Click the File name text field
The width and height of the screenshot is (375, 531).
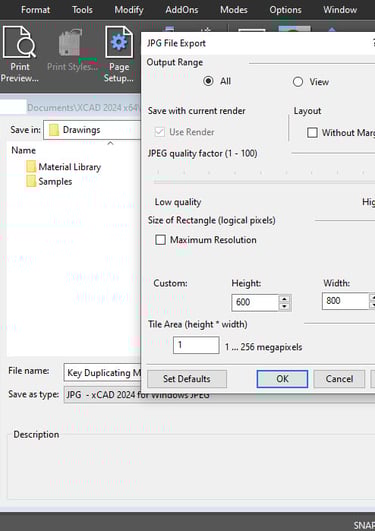(x=102, y=373)
